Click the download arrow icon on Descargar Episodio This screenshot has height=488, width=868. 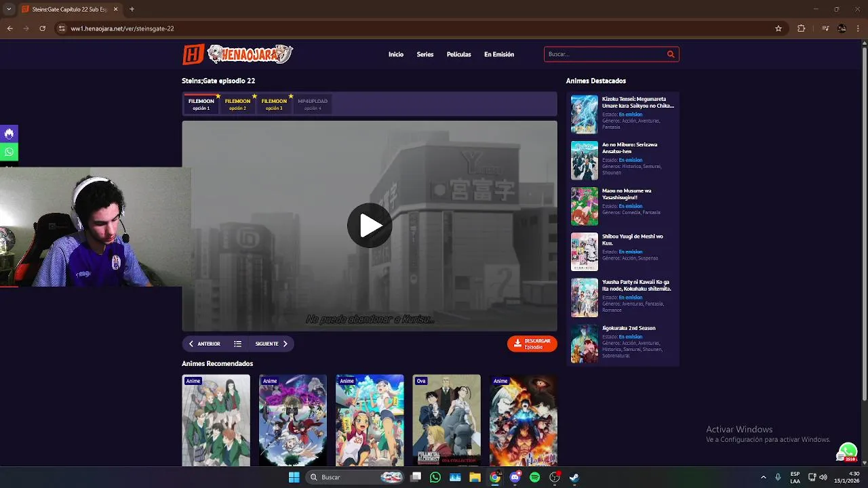[x=517, y=344]
